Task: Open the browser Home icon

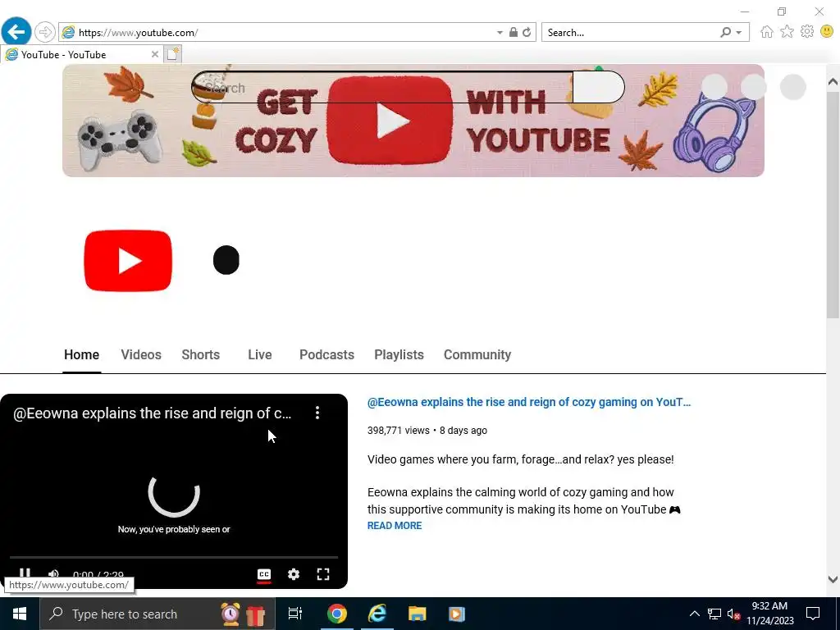Action: [x=767, y=32]
